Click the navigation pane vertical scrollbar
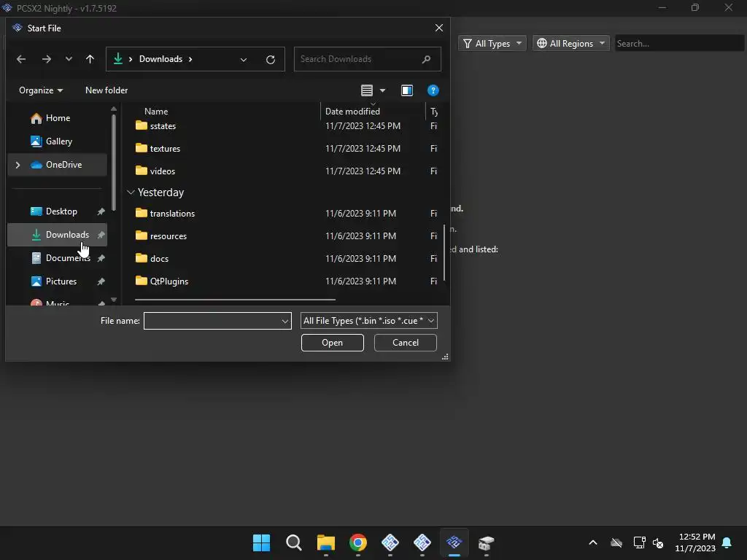This screenshot has height=560, width=747. [x=113, y=162]
